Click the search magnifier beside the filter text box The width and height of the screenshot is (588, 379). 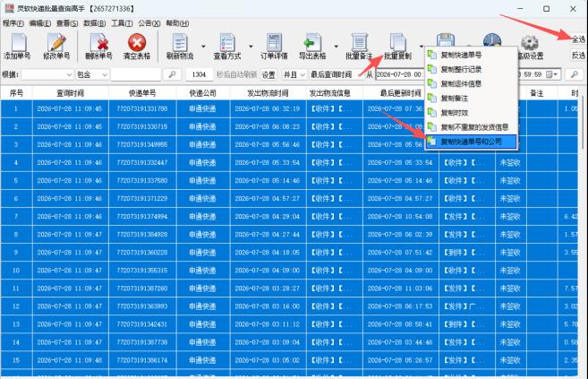click(172, 74)
